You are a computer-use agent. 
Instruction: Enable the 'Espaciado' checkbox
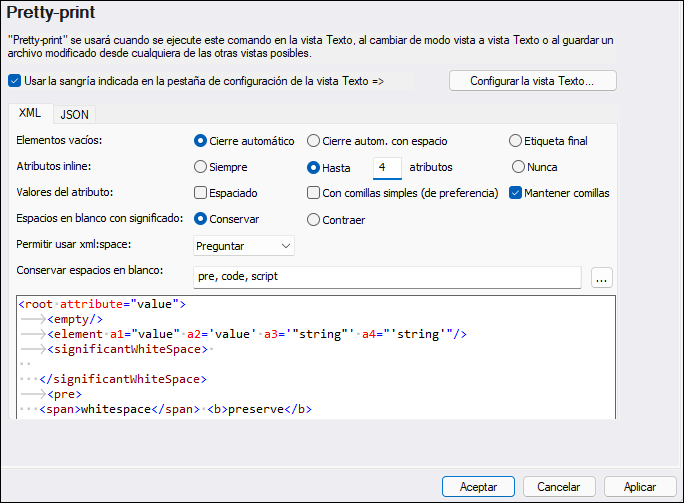tap(201, 193)
